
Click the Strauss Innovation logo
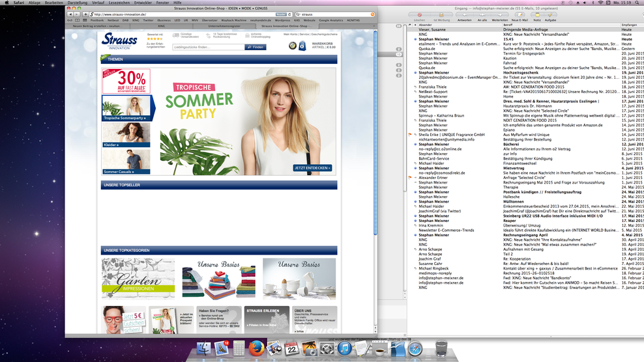click(119, 41)
